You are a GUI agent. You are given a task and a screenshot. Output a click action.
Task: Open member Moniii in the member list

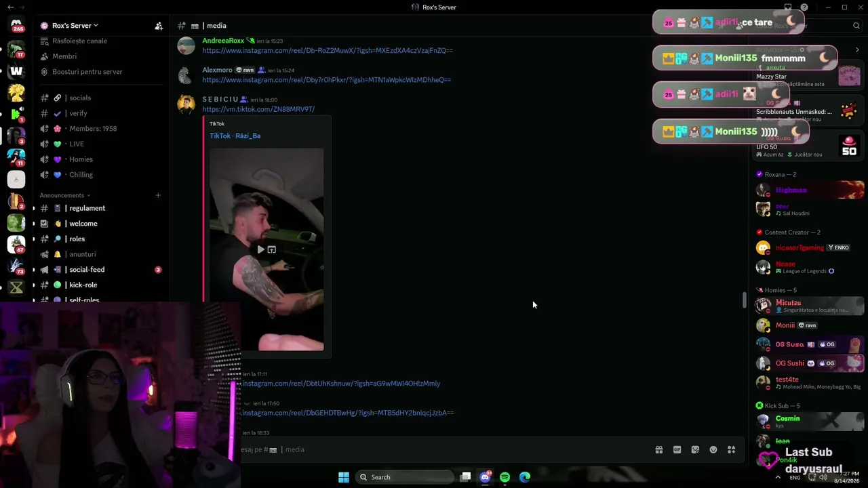[x=810, y=325]
